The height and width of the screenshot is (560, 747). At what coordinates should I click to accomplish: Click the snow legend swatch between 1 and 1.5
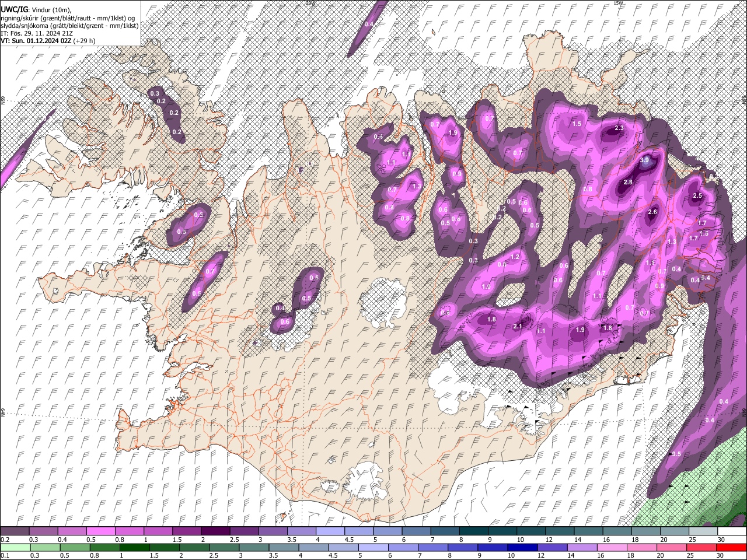pyautogui.click(x=158, y=531)
